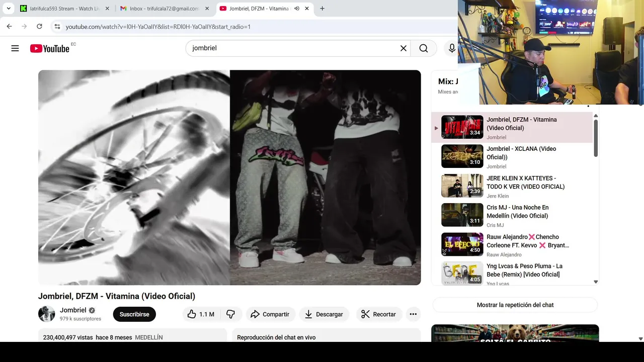This screenshot has width=644, height=362.
Task: Click the Cris MJ channel name
Action: click(495, 225)
